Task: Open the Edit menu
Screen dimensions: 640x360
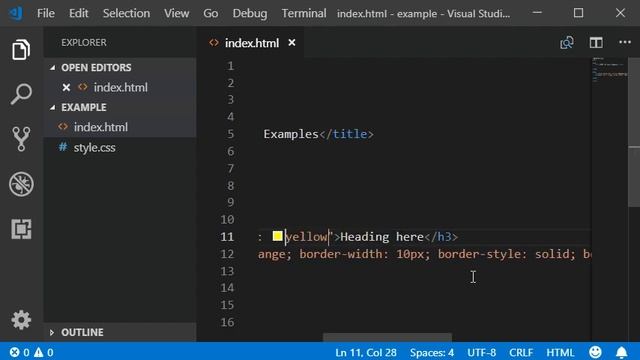Action: [x=78, y=13]
